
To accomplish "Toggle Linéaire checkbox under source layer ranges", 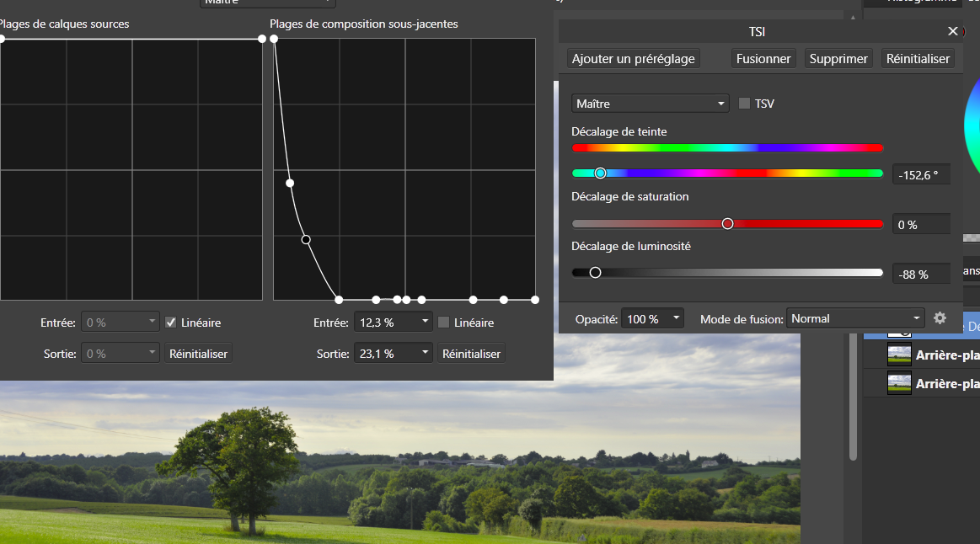I will 170,323.
